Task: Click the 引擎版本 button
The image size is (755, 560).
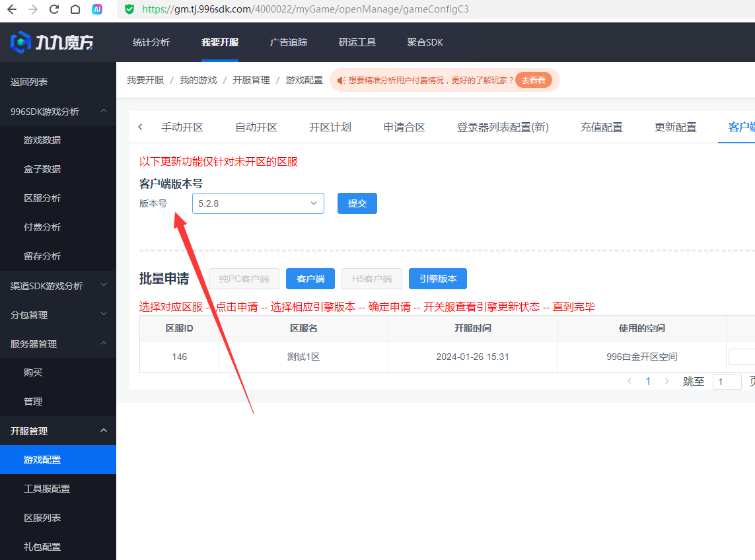Action: (x=438, y=279)
